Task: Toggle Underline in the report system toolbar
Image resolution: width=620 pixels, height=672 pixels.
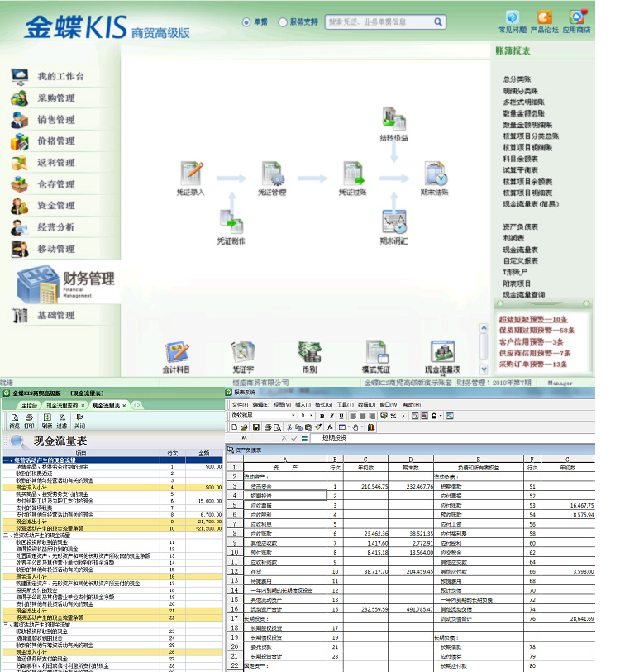Action: [341, 416]
